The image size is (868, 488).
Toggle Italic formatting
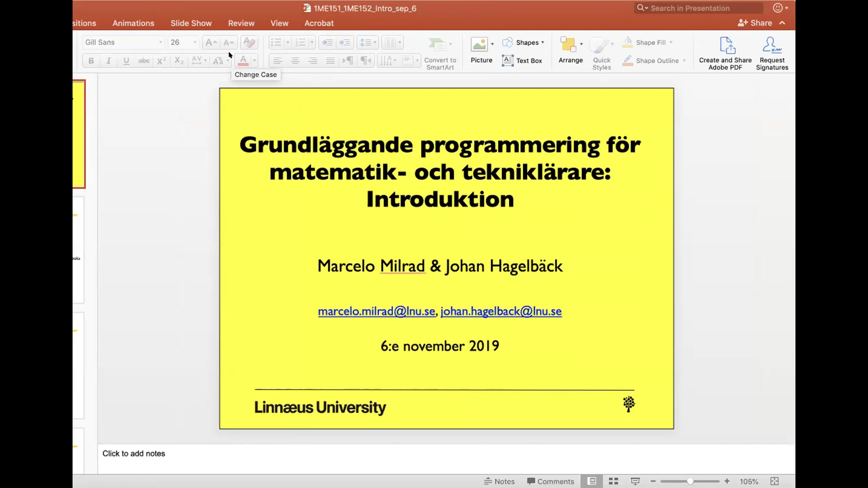(x=108, y=61)
